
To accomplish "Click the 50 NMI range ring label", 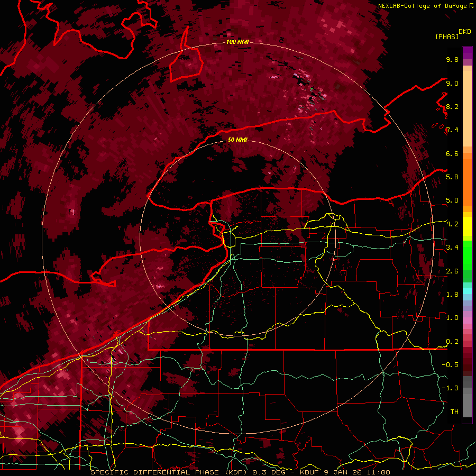I will tap(237, 140).
